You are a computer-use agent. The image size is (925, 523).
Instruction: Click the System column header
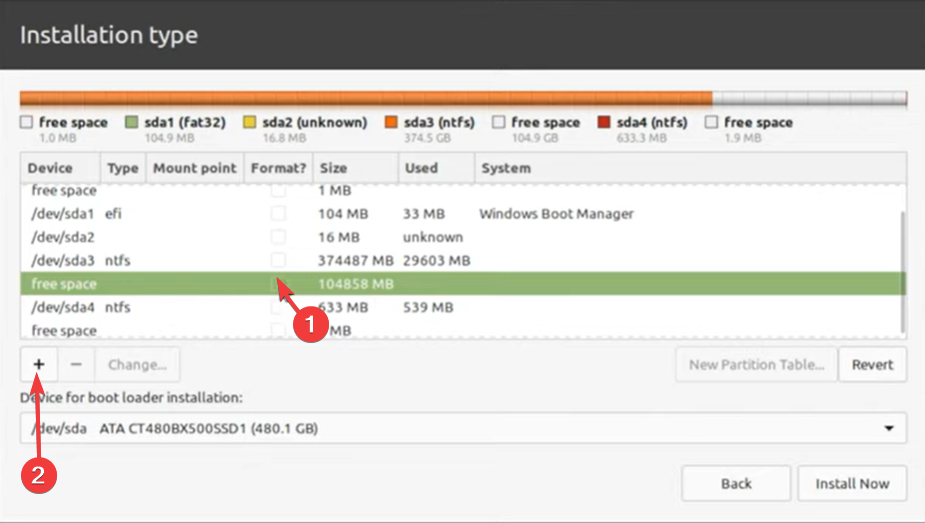tap(690, 168)
